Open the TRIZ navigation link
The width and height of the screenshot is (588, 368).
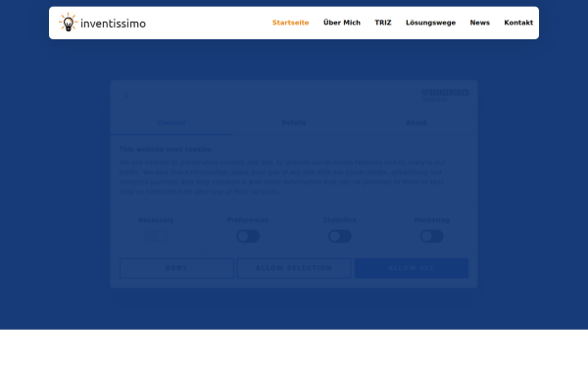[x=383, y=23]
